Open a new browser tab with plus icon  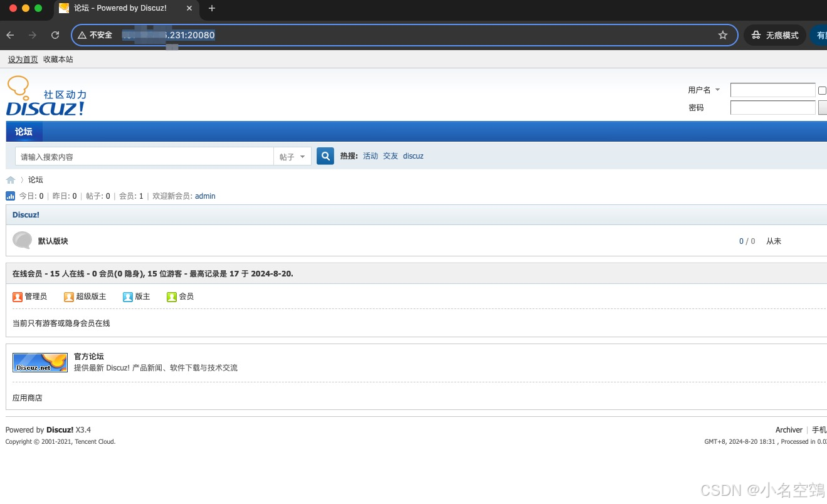[x=212, y=8]
